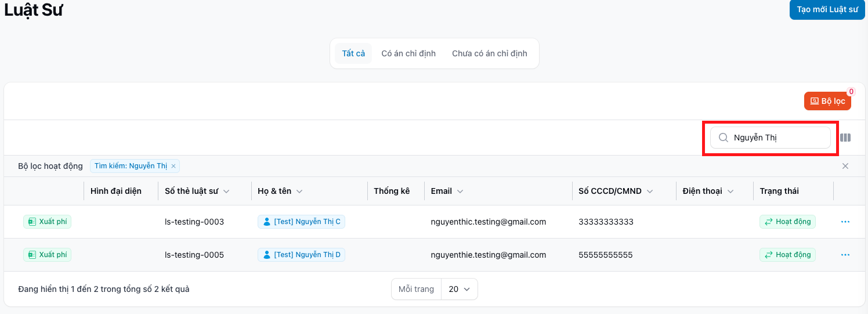Clear all active filters with the X icon
868x314 pixels.
[845, 166]
